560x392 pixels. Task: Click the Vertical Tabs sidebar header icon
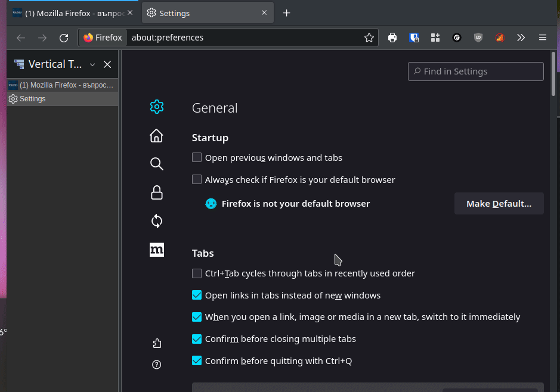pyautogui.click(x=19, y=64)
